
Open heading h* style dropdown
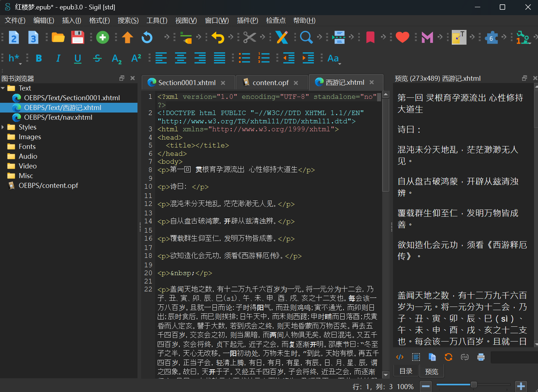point(14,58)
